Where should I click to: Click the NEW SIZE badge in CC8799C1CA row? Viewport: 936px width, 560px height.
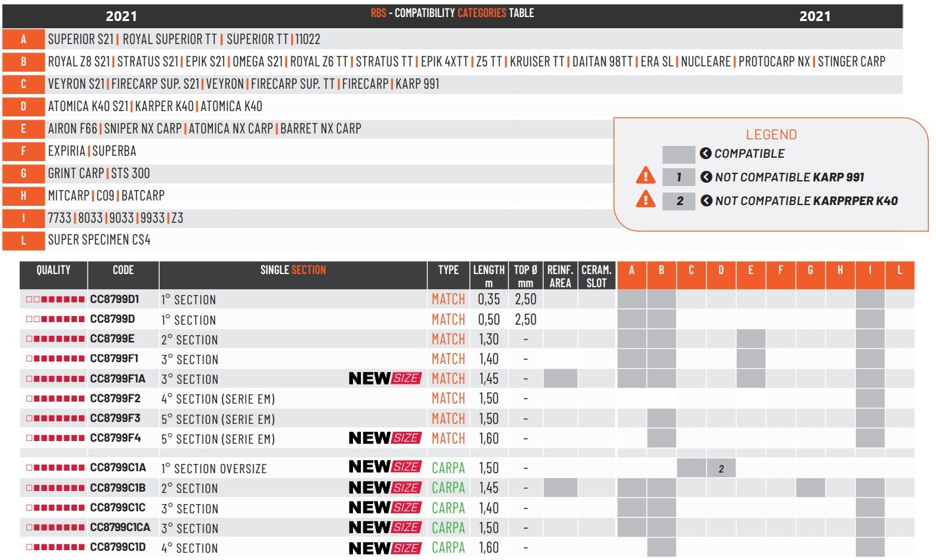(x=385, y=527)
